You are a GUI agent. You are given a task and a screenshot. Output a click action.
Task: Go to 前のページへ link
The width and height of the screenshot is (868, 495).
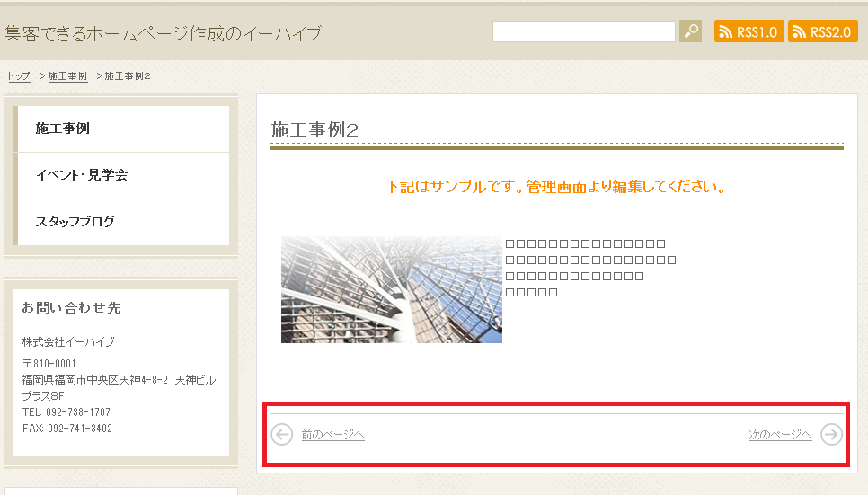(x=332, y=435)
